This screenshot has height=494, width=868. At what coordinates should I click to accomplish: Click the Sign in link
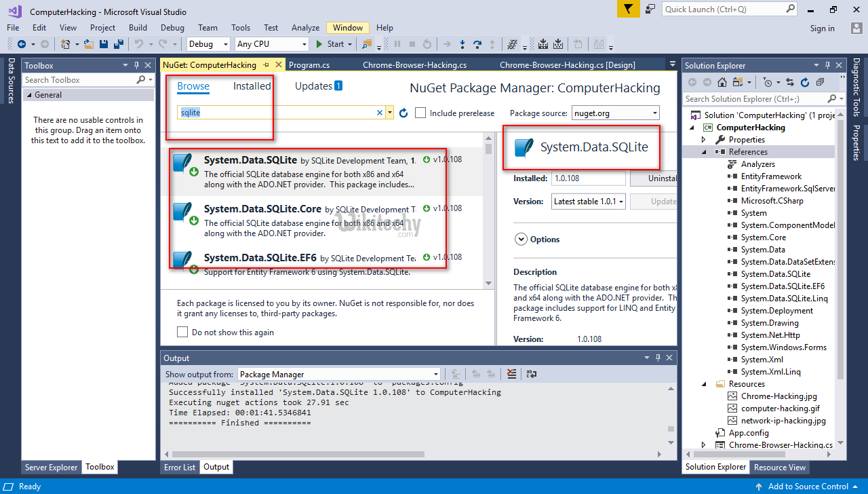coord(822,28)
